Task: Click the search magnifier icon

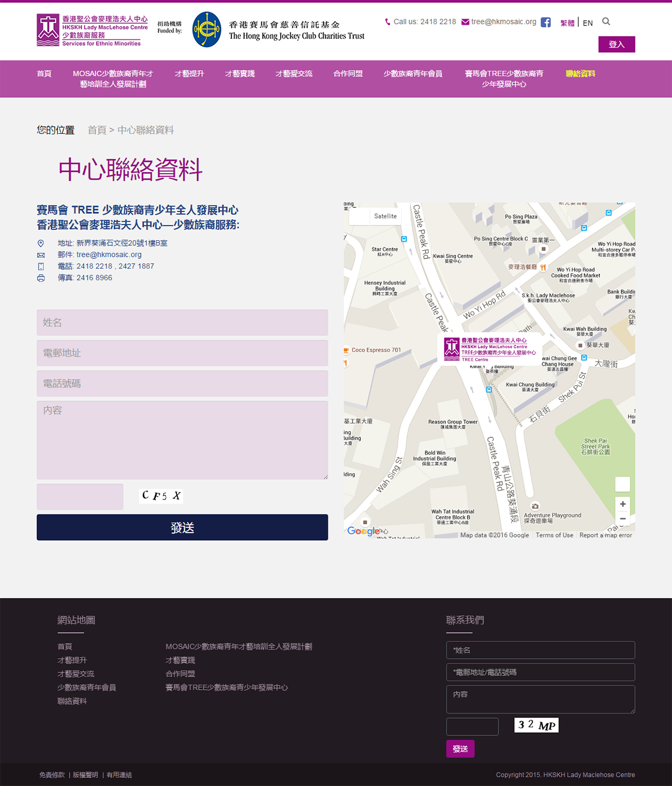Action: 606,22
